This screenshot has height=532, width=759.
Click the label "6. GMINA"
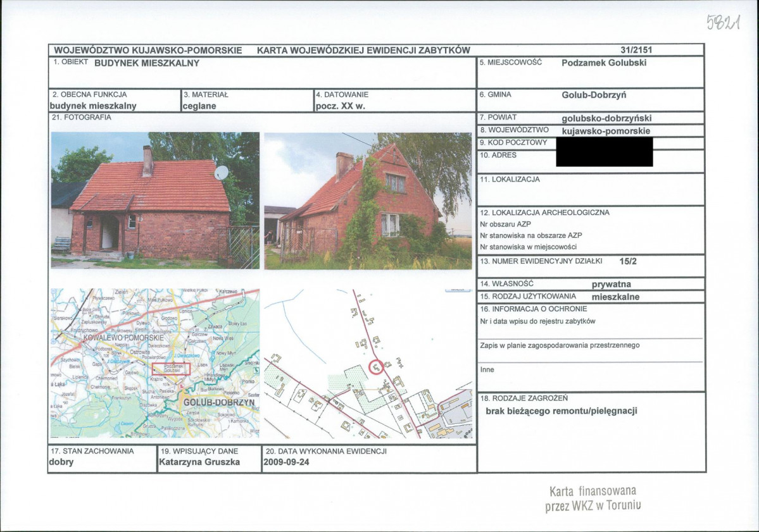point(495,95)
